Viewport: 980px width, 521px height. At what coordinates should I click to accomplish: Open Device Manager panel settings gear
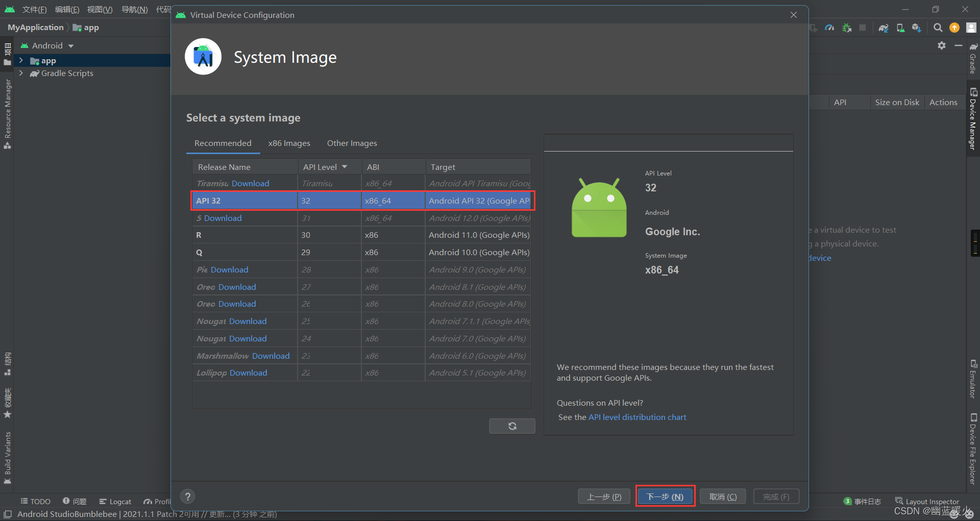click(x=942, y=45)
